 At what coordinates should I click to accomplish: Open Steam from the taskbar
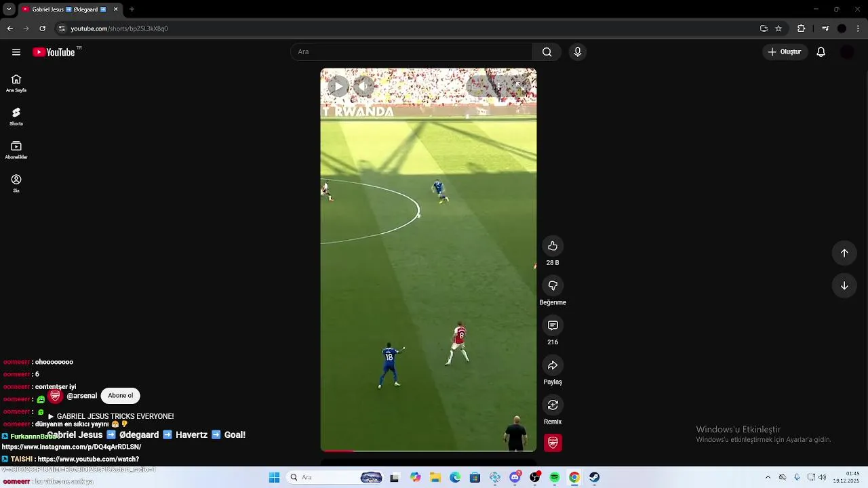pyautogui.click(x=595, y=477)
